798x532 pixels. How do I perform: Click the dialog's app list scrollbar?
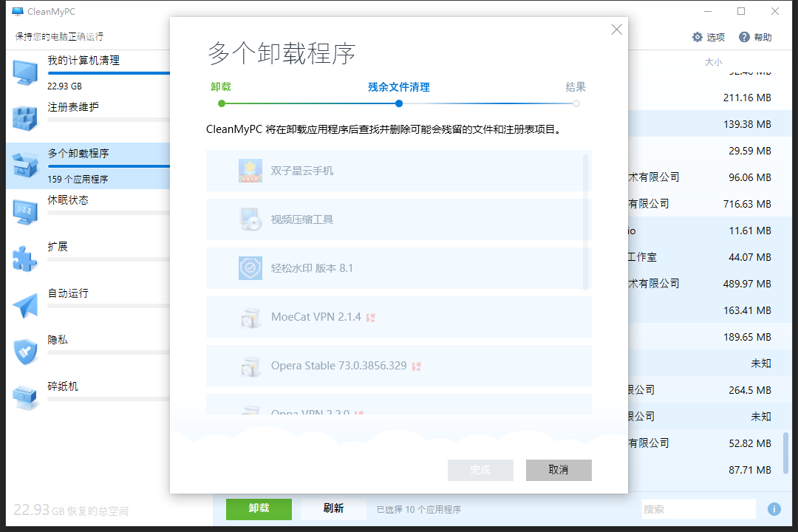pyautogui.click(x=586, y=222)
